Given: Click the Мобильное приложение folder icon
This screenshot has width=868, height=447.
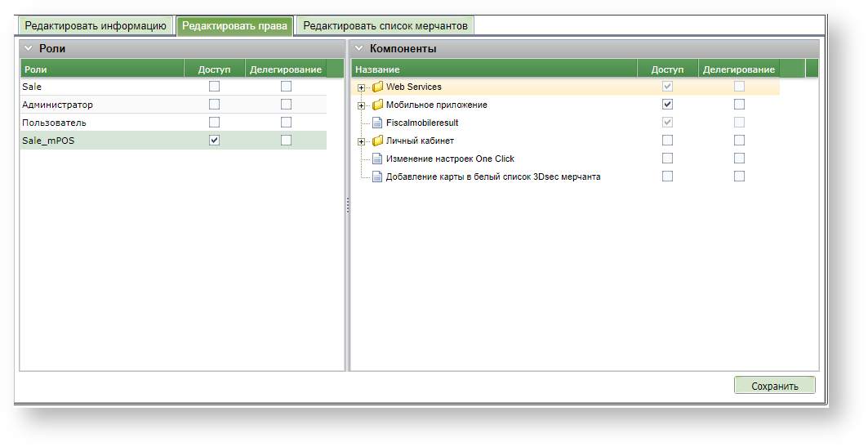Looking at the screenshot, I should point(377,105).
